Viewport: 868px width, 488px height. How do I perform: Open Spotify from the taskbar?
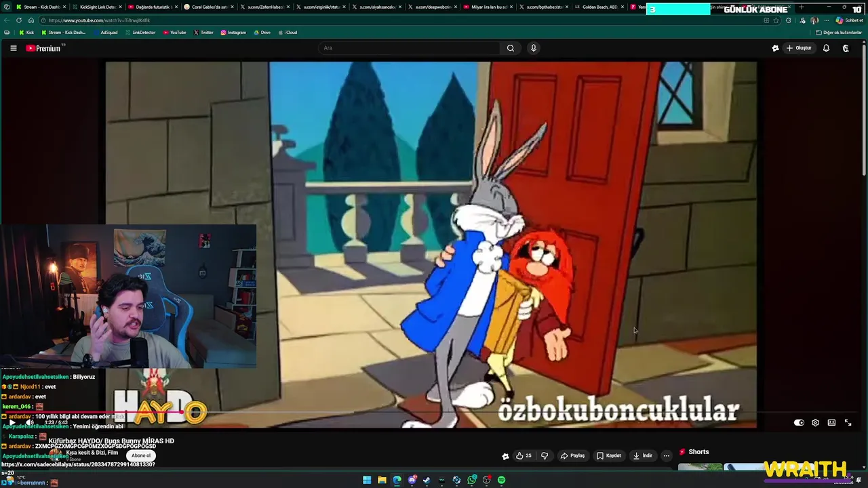[501, 480]
